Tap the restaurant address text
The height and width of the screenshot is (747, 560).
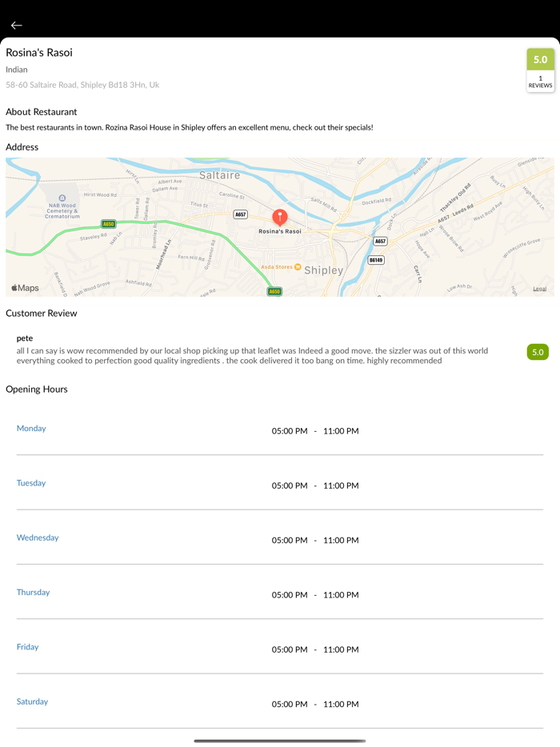tap(82, 85)
